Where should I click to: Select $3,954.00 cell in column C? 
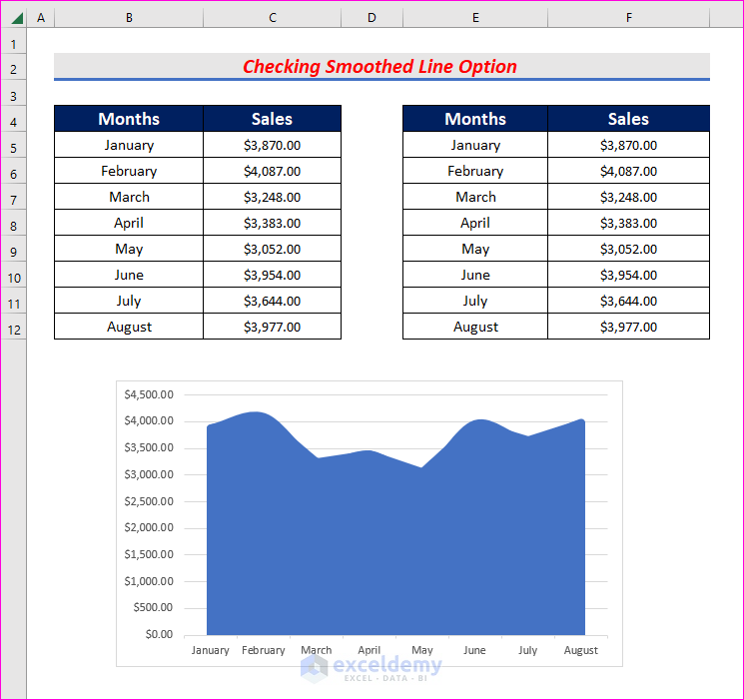click(272, 275)
